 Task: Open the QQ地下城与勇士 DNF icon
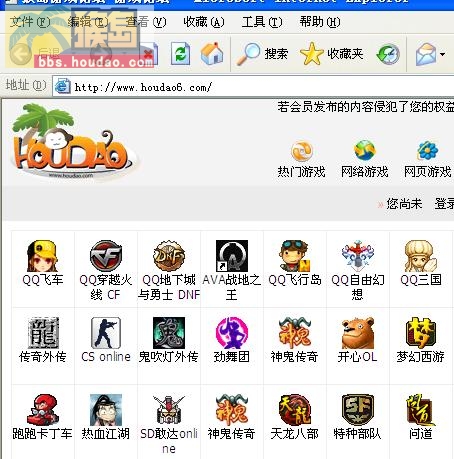(169, 256)
